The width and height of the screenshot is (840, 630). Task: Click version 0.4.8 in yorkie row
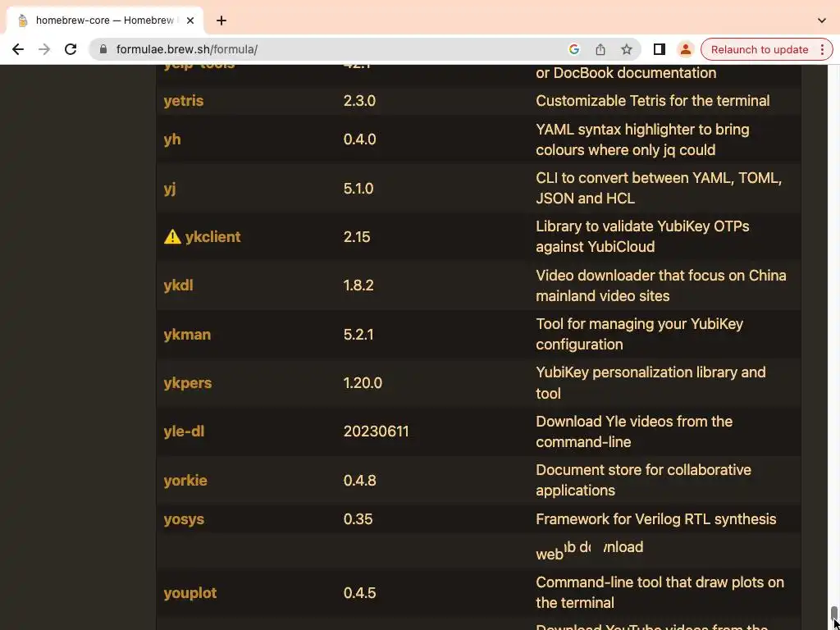pos(359,480)
